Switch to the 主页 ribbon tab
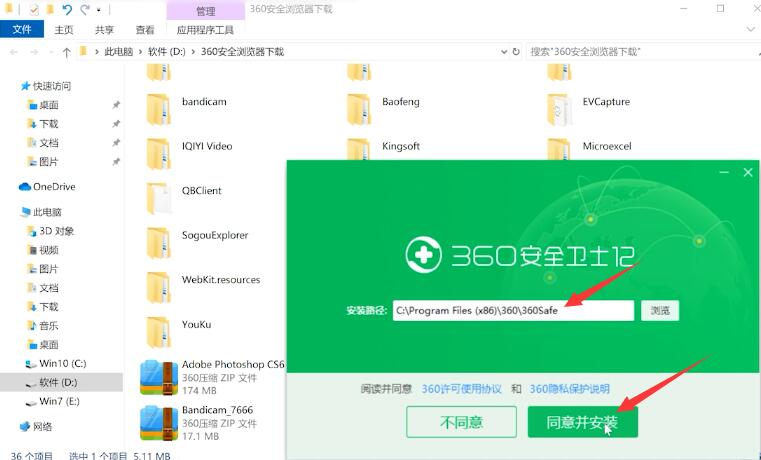 point(64,30)
